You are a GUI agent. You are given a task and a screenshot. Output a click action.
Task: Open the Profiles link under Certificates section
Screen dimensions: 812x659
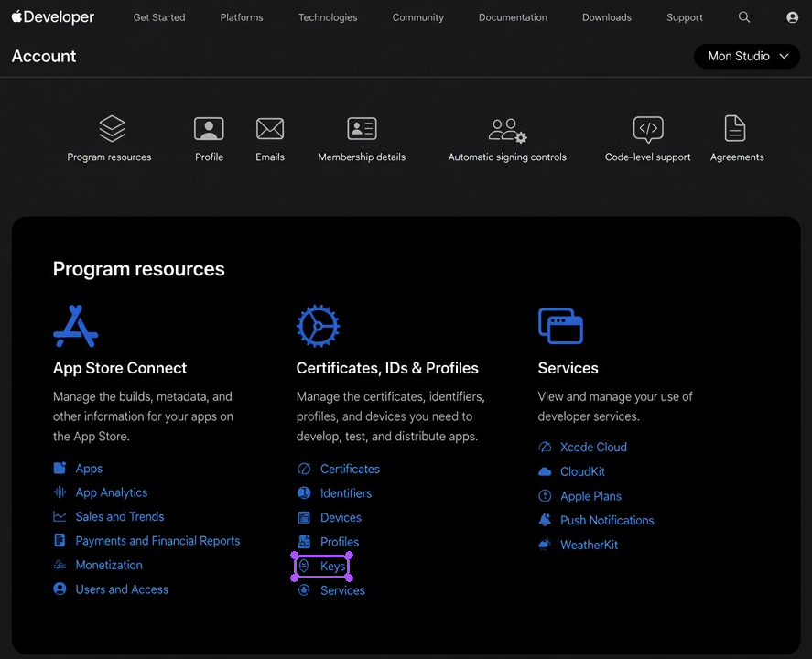340,542
